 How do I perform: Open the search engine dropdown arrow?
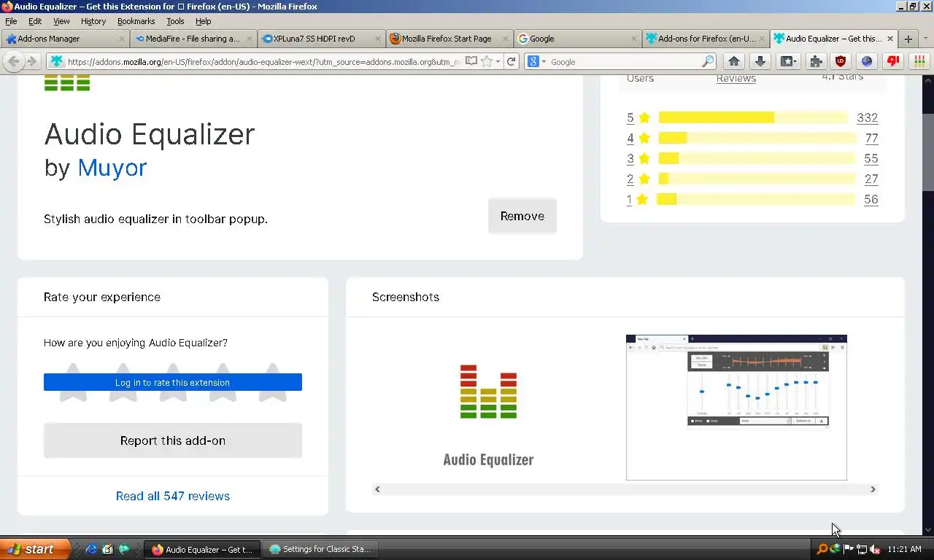click(544, 62)
